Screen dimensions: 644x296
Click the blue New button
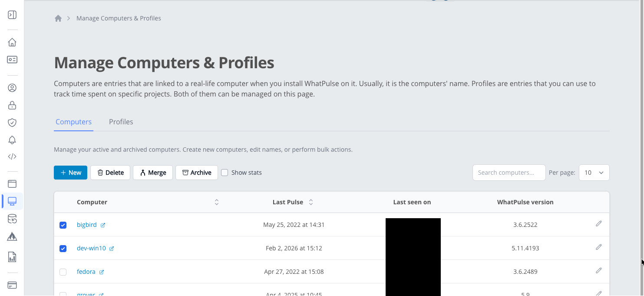[x=71, y=173]
